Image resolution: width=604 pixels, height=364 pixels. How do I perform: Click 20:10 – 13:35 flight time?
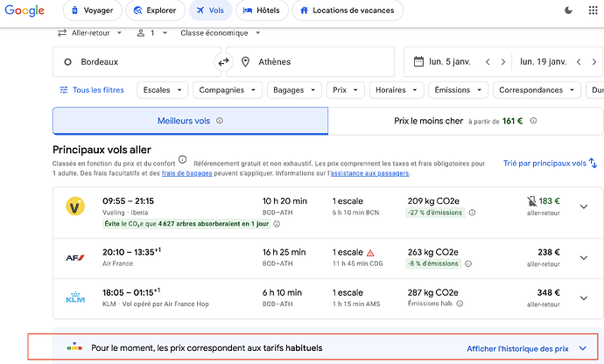point(131,252)
